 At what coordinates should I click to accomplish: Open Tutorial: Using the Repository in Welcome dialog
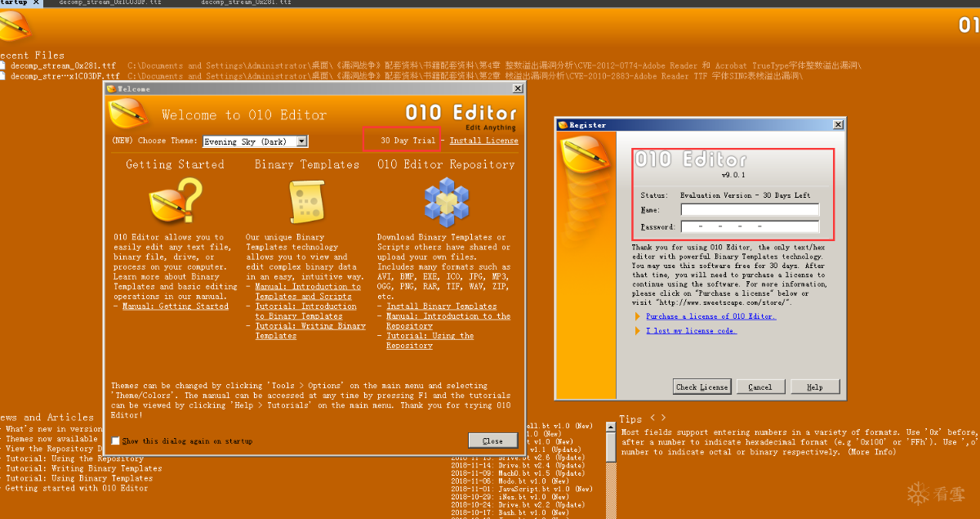[x=430, y=341]
